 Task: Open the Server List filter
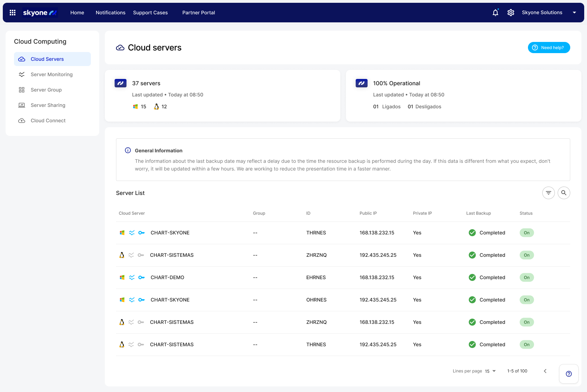pyautogui.click(x=549, y=193)
